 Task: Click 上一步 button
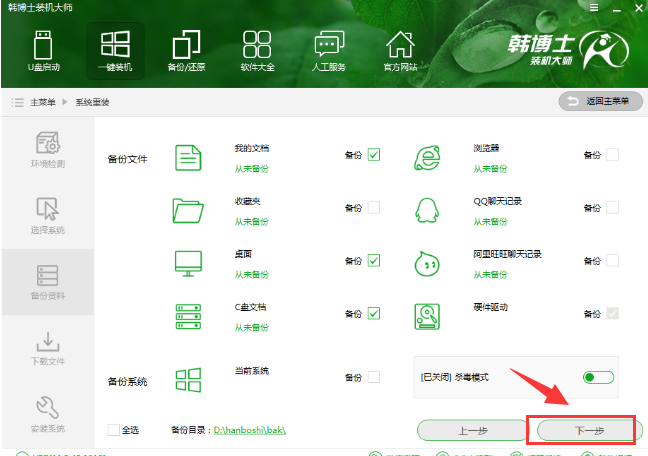(473, 431)
